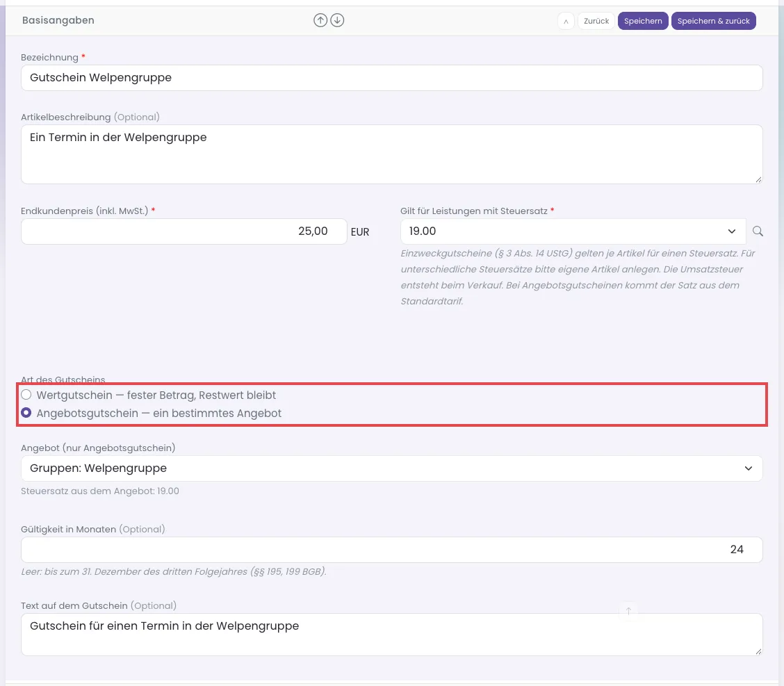Open the Angebot dropdown Gruppen: Welpengruppe

click(x=391, y=468)
